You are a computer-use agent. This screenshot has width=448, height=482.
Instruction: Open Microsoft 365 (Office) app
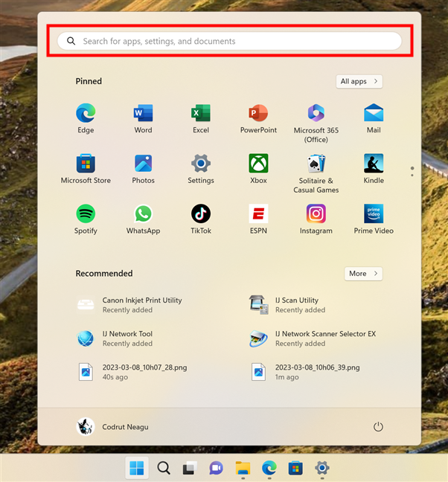click(316, 123)
